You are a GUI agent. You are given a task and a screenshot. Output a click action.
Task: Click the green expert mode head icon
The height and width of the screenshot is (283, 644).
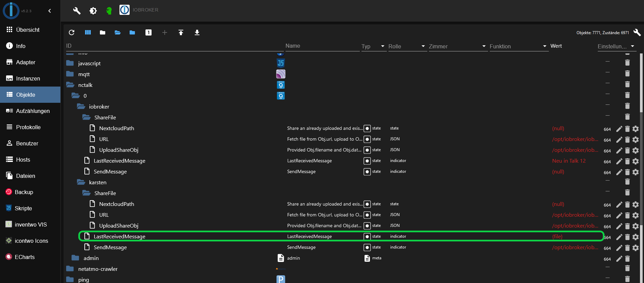click(109, 11)
